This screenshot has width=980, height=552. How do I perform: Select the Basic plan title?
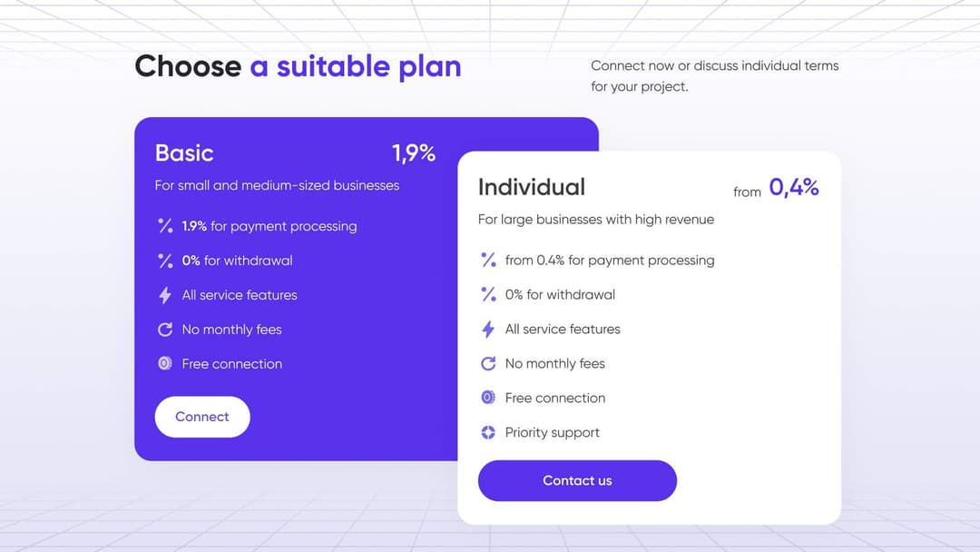coord(184,153)
